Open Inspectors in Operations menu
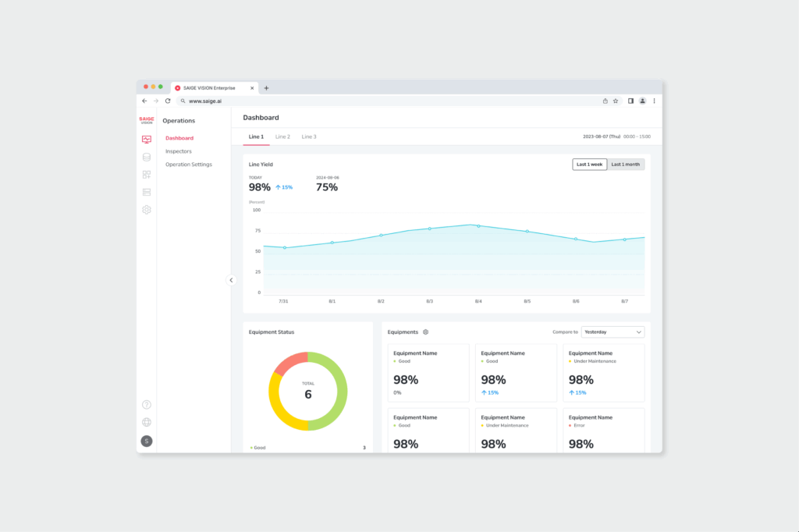The width and height of the screenshot is (799, 532). 179,151
